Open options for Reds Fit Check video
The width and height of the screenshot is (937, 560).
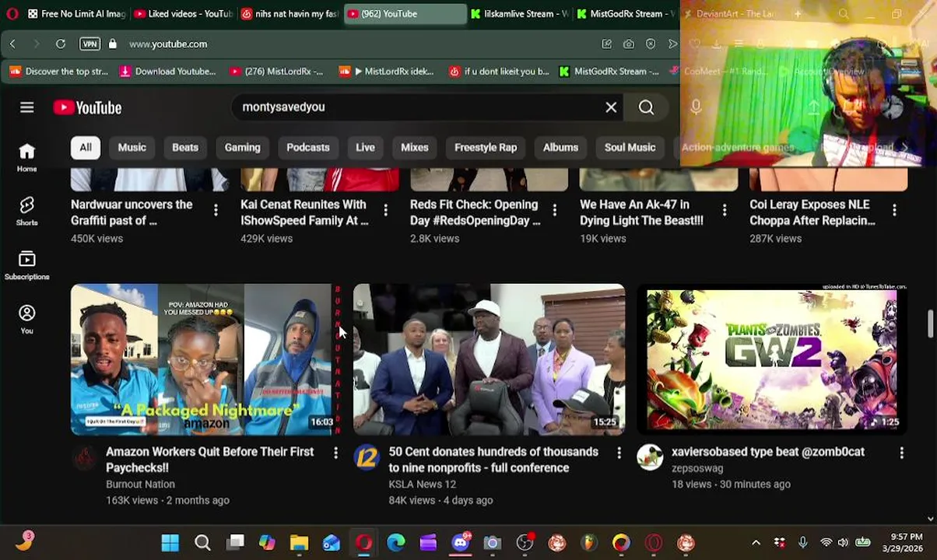click(x=555, y=210)
